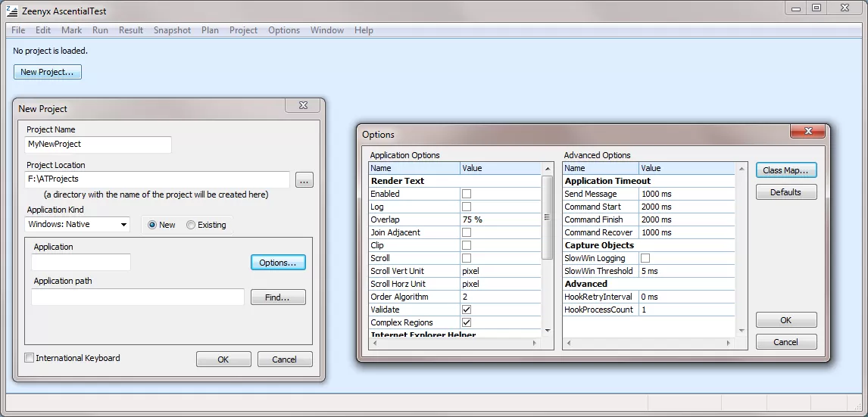Confirm New Project dialog with OK

click(x=223, y=359)
